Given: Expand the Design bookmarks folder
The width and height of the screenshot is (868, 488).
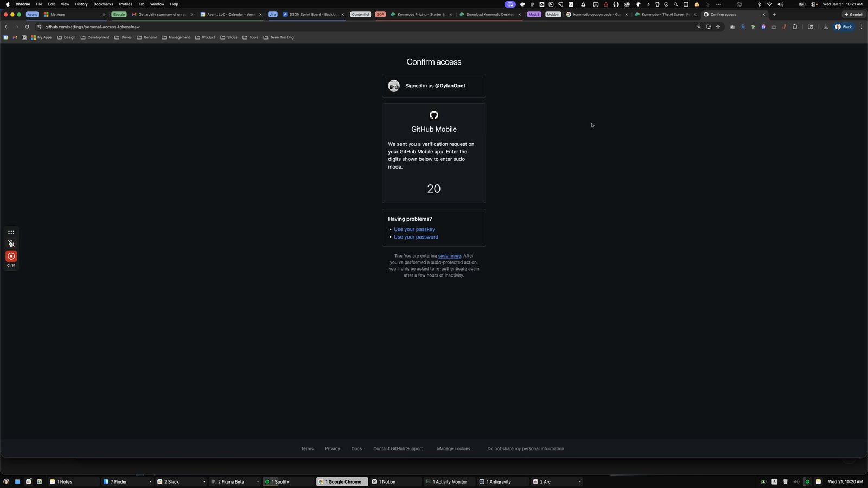Looking at the screenshot, I should pyautogui.click(x=66, y=37).
